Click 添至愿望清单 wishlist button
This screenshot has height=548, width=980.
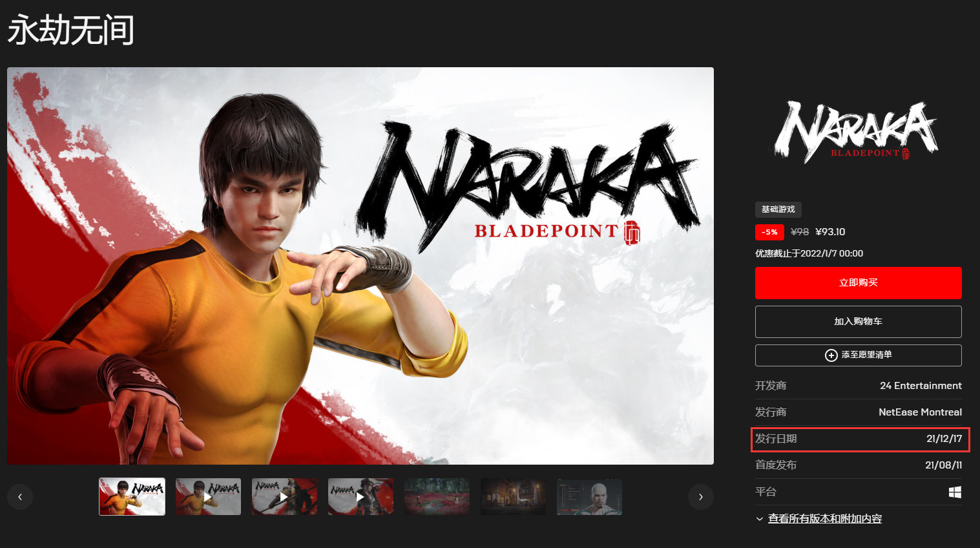858,355
